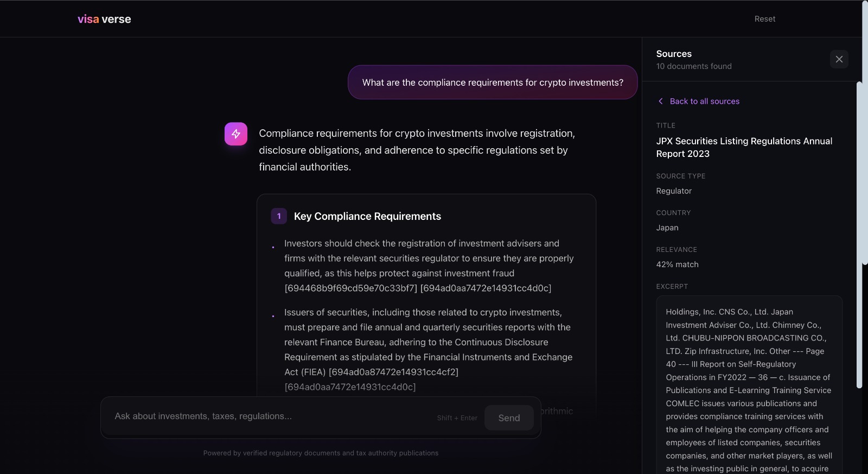Viewport: 868px width, 474px height.
Task: Click the Key Compliance Requirements heading
Action: click(367, 216)
